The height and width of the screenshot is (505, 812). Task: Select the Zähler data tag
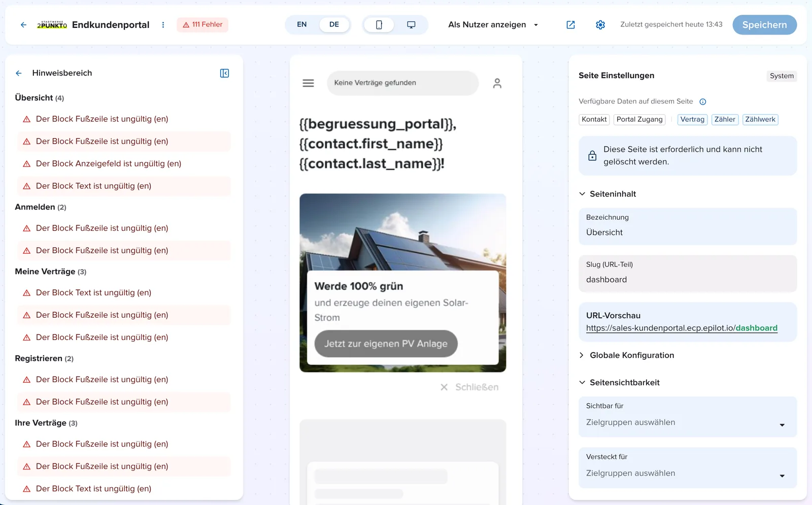[725, 119]
